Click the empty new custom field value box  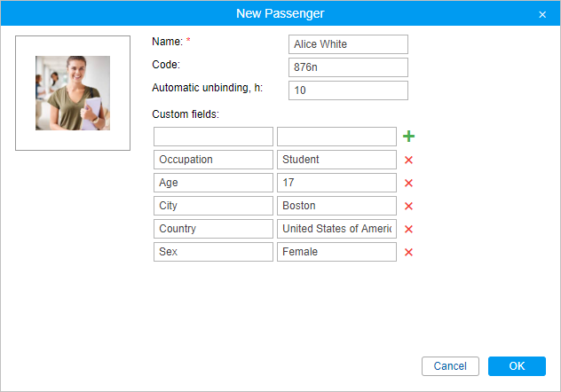pos(336,137)
